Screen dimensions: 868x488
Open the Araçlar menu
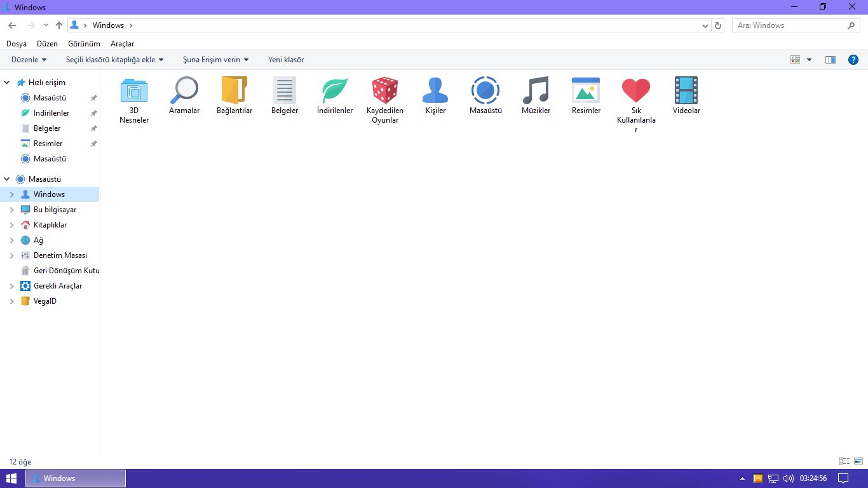click(123, 44)
